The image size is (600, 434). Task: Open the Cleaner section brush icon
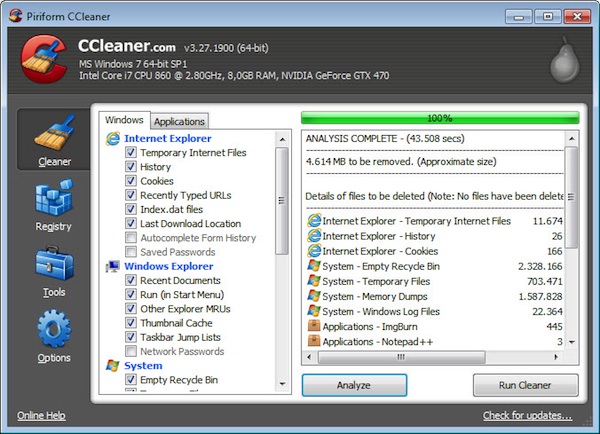tap(54, 132)
